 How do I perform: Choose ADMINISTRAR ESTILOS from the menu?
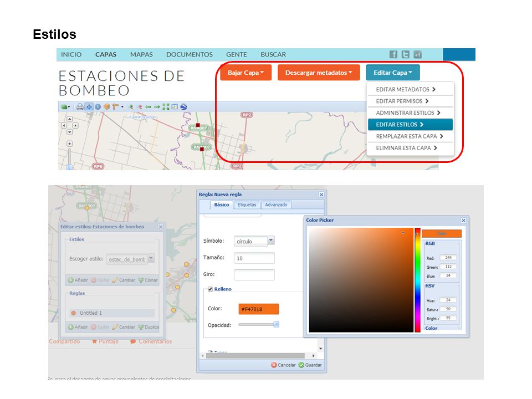[x=410, y=112]
